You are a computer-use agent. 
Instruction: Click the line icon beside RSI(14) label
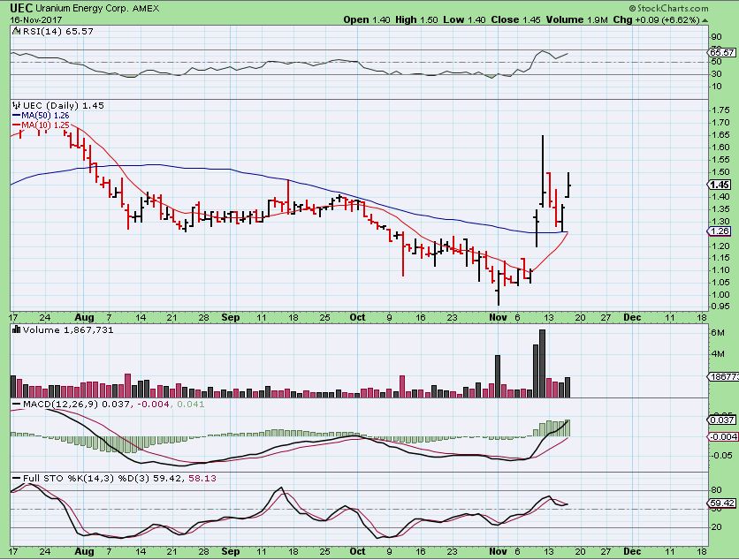pyautogui.click(x=17, y=31)
